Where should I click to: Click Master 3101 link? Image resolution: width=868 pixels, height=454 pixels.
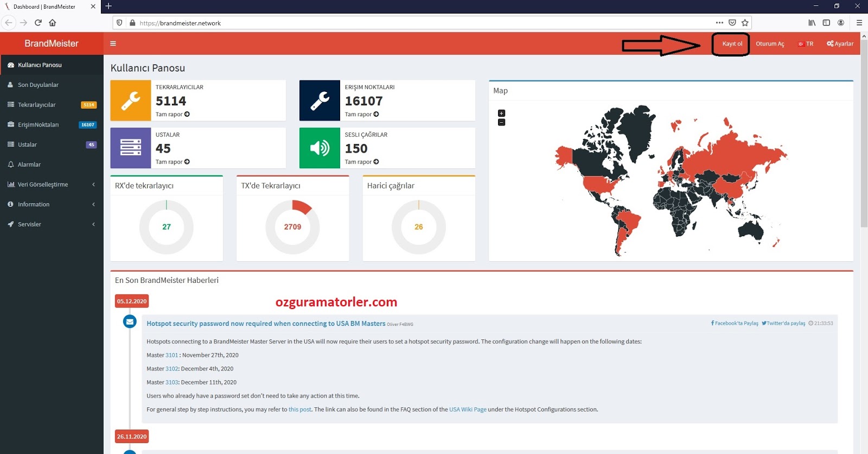171,355
